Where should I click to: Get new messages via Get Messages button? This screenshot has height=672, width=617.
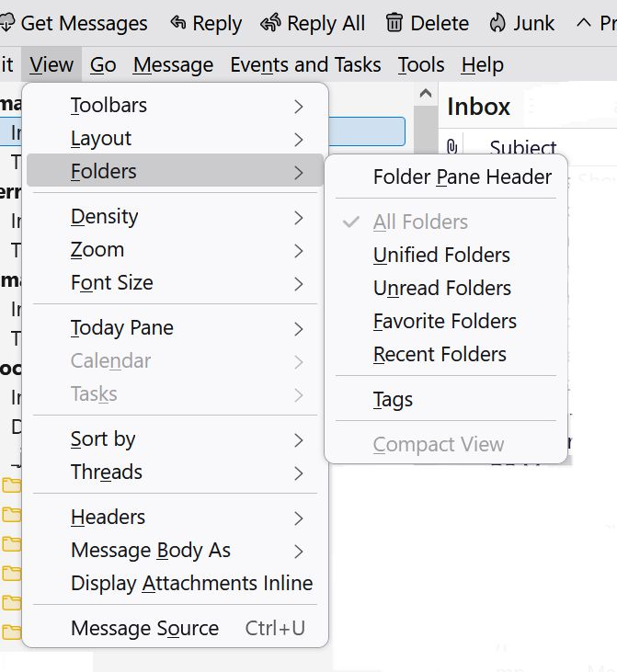74,23
